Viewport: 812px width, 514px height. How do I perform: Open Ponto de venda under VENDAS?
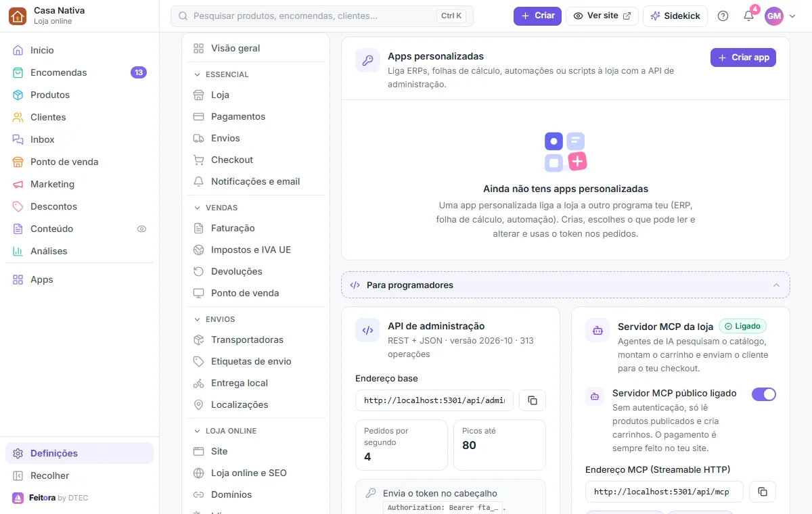tap(256, 293)
